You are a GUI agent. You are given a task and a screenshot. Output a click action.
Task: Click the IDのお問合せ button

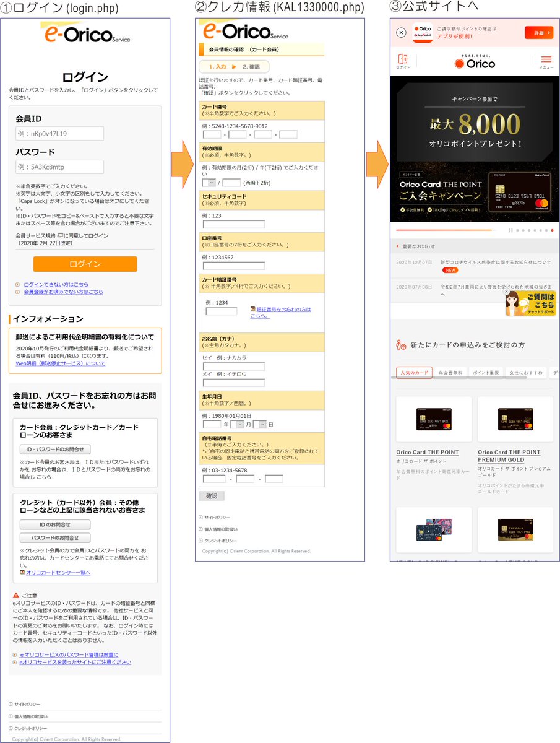click(55, 524)
